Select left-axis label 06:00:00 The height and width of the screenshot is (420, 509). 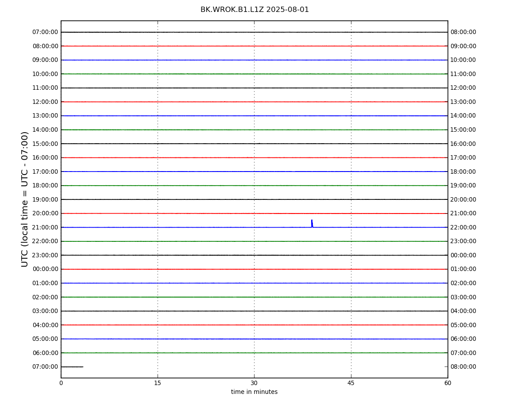46,353
